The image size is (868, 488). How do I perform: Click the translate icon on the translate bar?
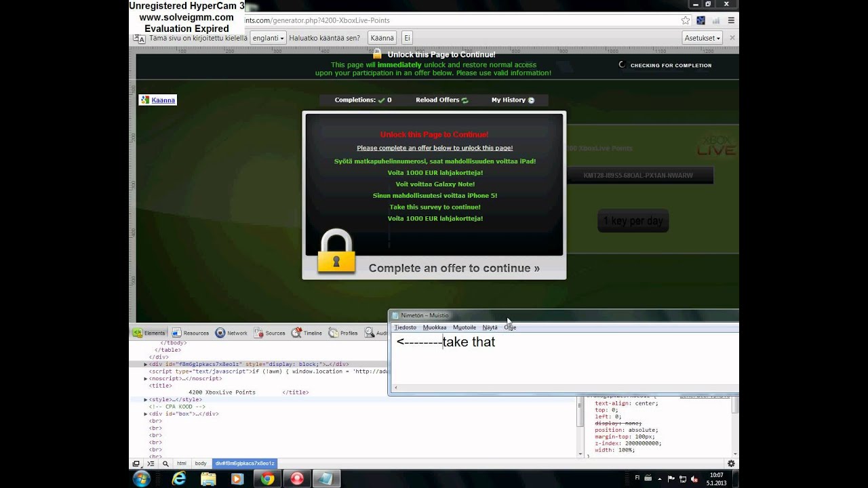(139, 39)
